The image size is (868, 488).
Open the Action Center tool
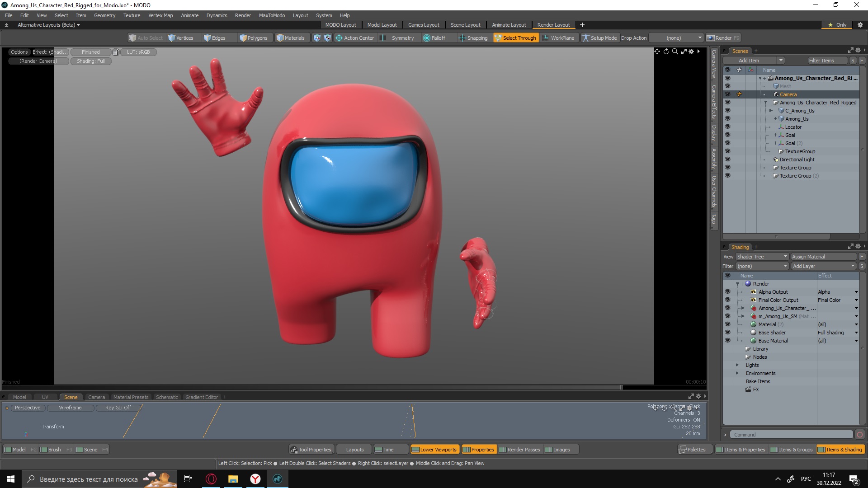[x=355, y=38]
